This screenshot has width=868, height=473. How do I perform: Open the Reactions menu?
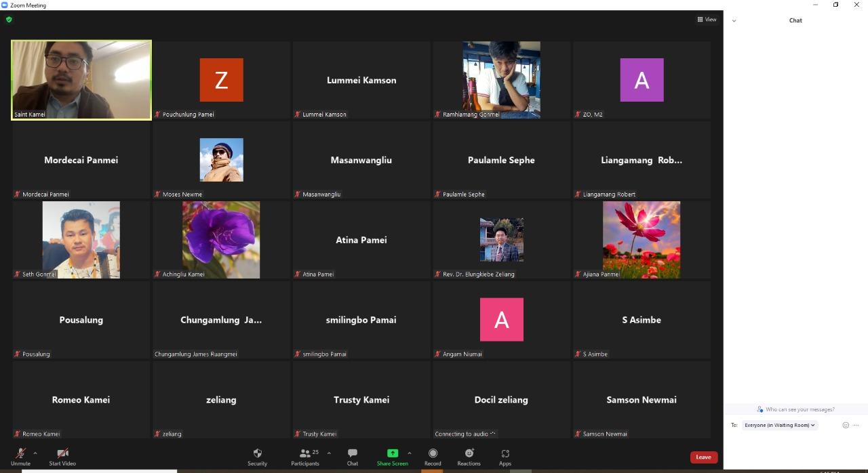click(x=469, y=456)
